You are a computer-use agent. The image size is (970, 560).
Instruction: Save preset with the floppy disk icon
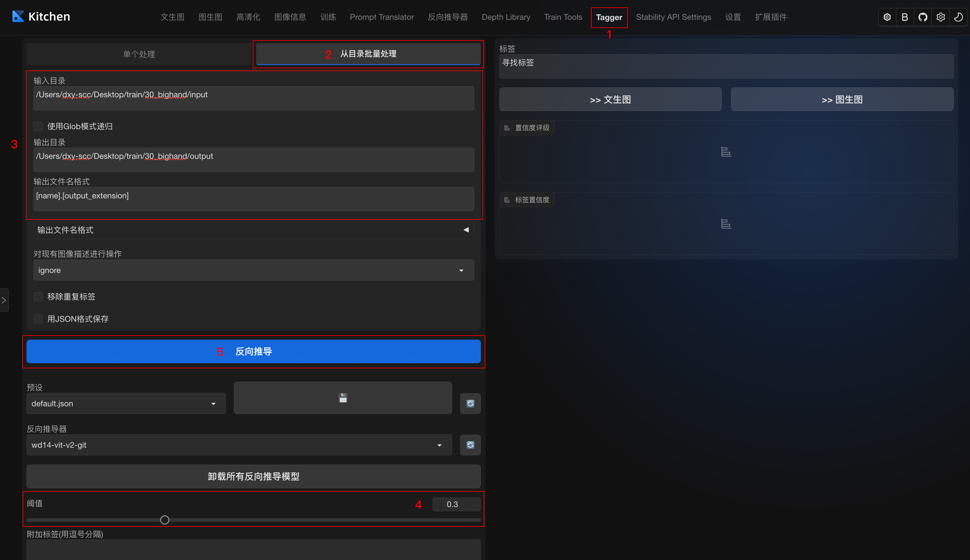(x=342, y=398)
